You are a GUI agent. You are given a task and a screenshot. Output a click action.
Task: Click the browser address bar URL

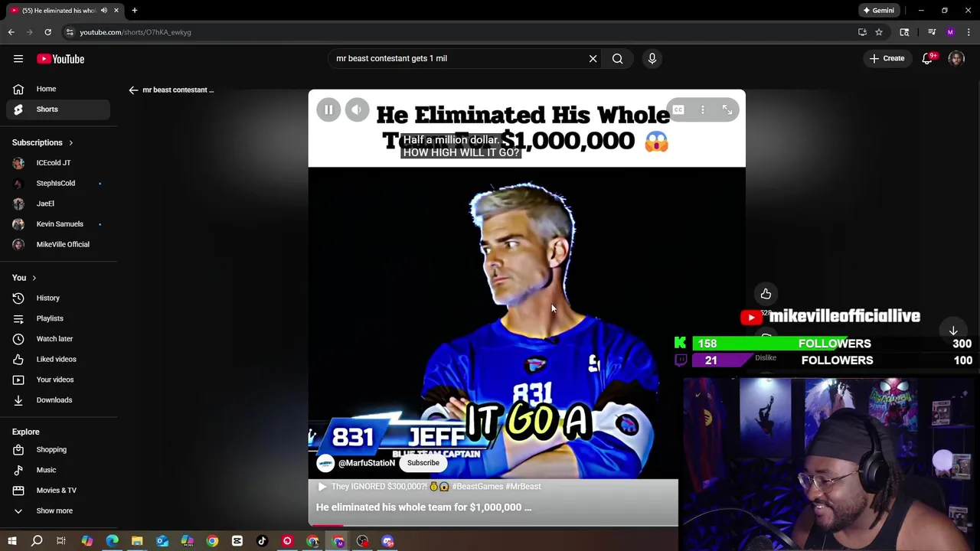[x=136, y=32]
